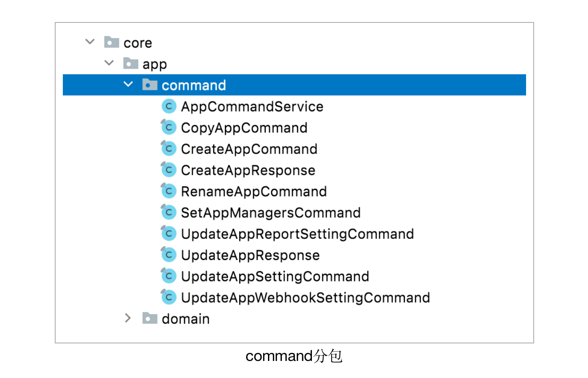Open UpdateAppReportSettingCommand file
Screen dimensions: 588x378
297,234
